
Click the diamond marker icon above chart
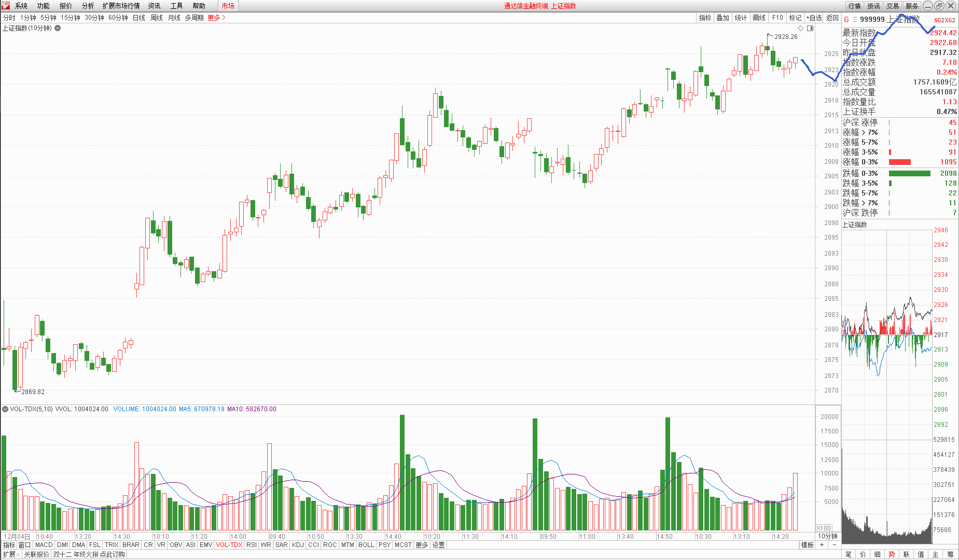pos(801,28)
